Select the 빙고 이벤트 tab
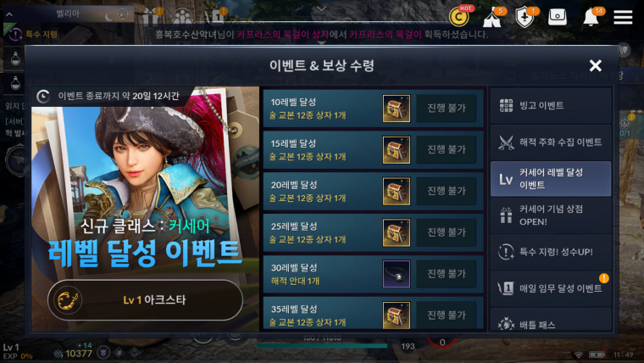 click(551, 106)
